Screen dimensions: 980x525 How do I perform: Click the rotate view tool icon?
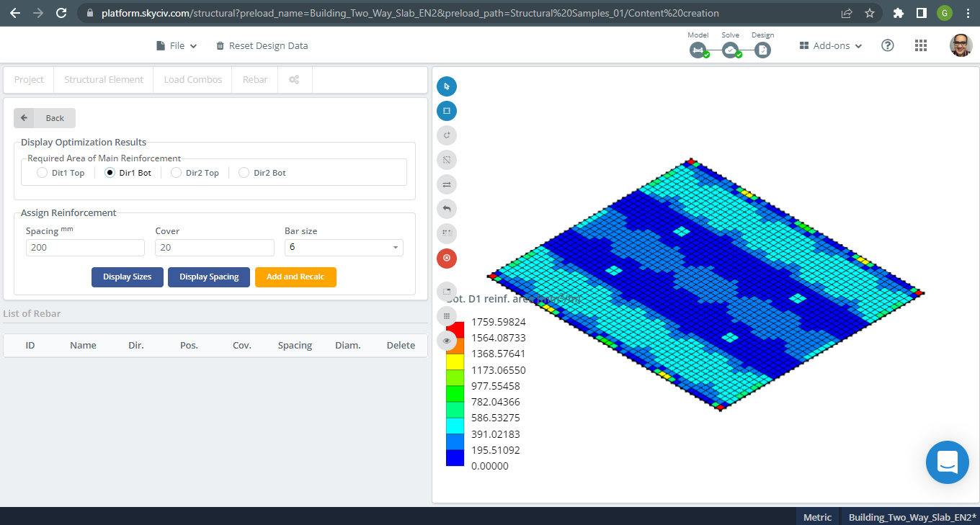point(446,135)
